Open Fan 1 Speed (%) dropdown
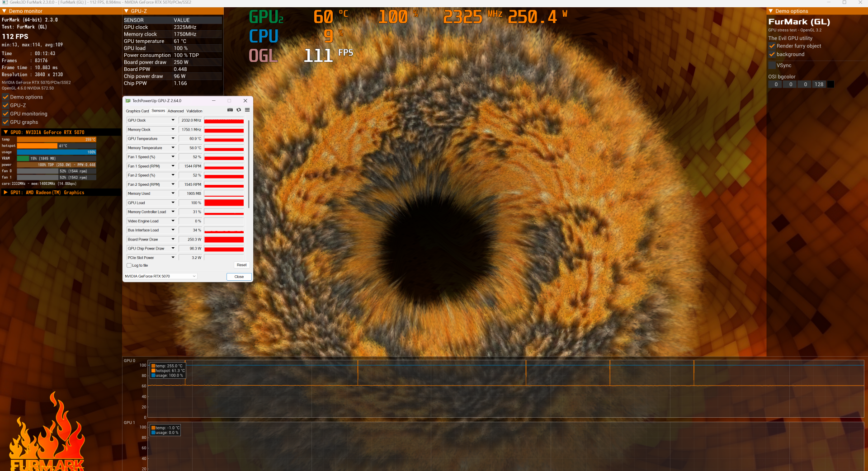The width and height of the screenshot is (868, 471). (173, 157)
